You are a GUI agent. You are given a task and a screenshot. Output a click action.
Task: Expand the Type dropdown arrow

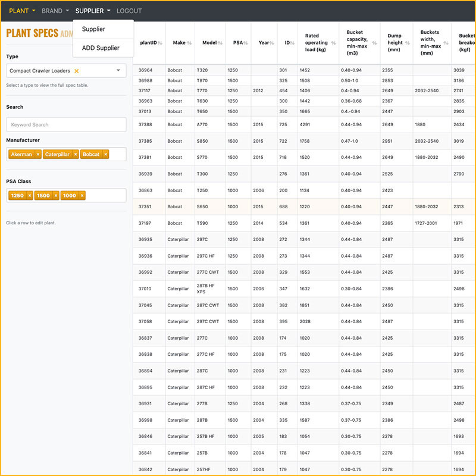point(118,71)
